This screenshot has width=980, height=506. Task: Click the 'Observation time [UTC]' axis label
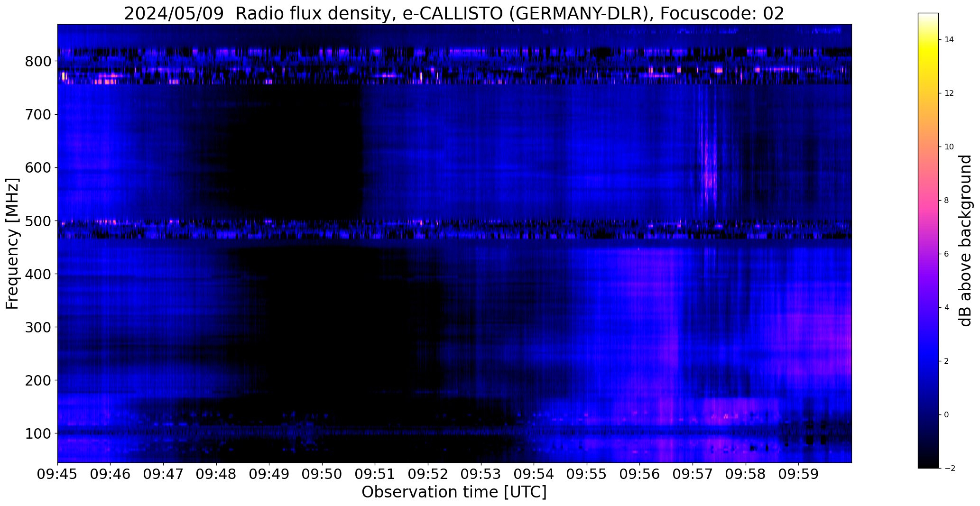(454, 492)
